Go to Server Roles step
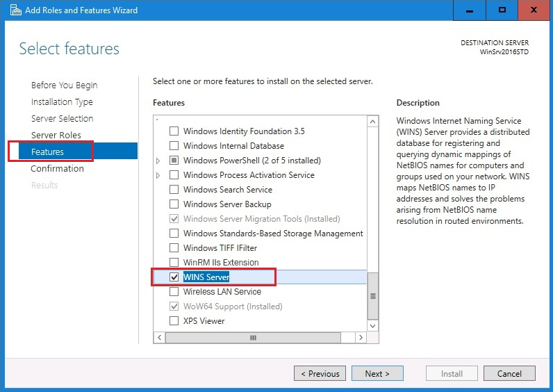This screenshot has width=553, height=392. coord(56,135)
